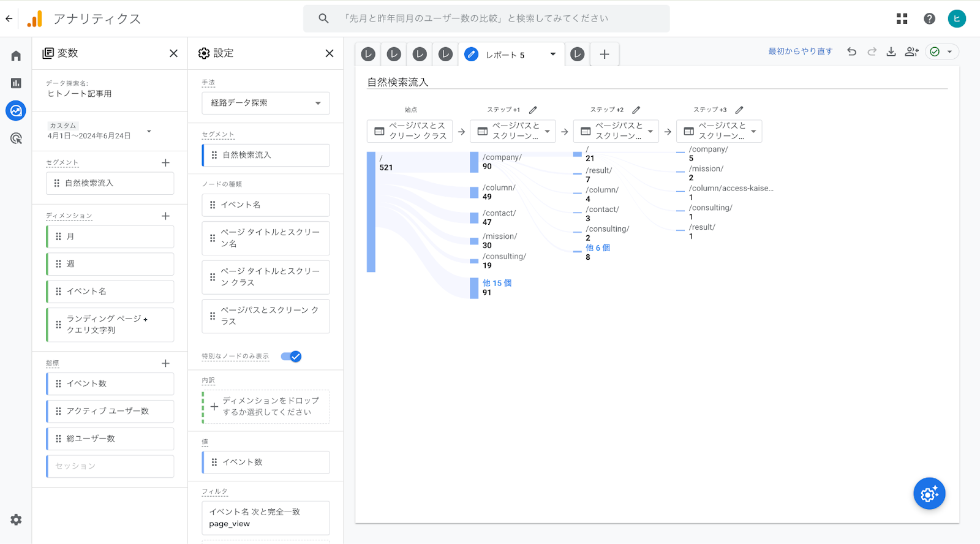Close the 設定 panel
Screen dimensions: 980x544
(x=330, y=53)
